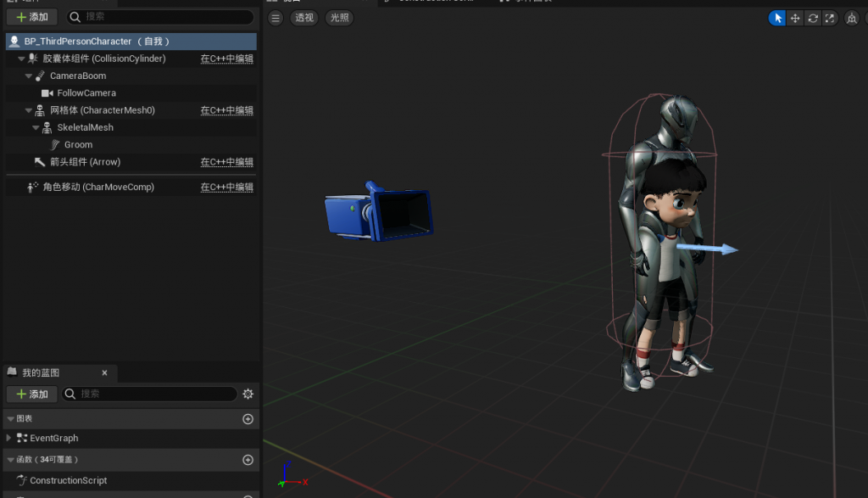Image resolution: width=868 pixels, height=498 pixels.
Task: Activate the Translate move gizmo tool
Action: [795, 19]
